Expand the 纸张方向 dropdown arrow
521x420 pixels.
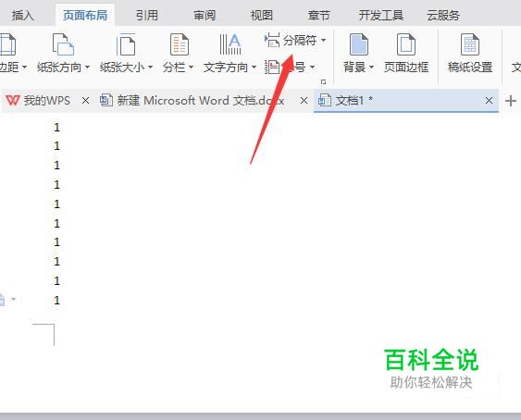[87, 68]
